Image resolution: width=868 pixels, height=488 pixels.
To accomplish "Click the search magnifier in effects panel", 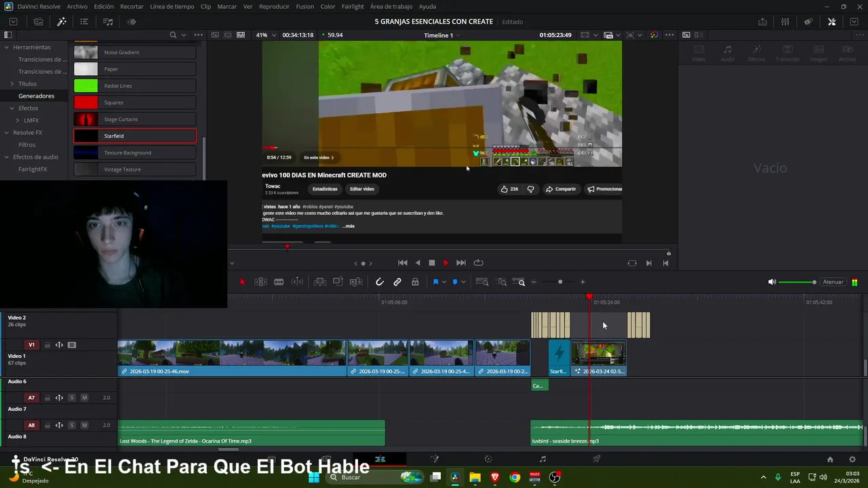I will (x=173, y=35).
